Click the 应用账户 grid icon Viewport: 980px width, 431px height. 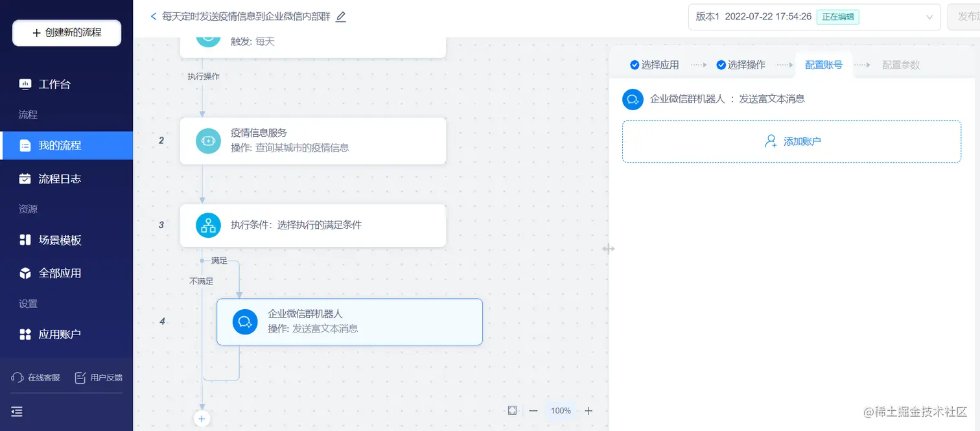(x=25, y=334)
